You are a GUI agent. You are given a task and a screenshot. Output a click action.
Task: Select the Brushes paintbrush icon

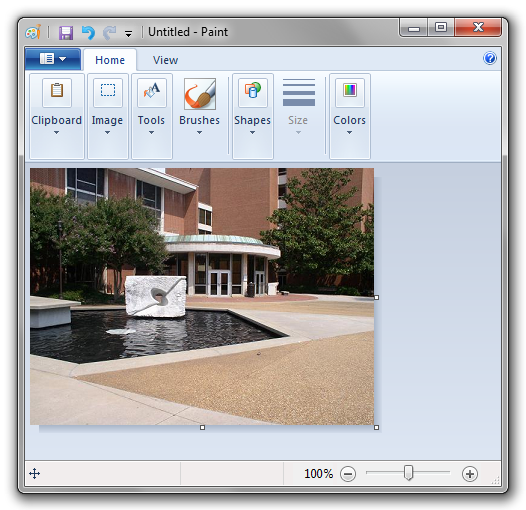click(200, 94)
